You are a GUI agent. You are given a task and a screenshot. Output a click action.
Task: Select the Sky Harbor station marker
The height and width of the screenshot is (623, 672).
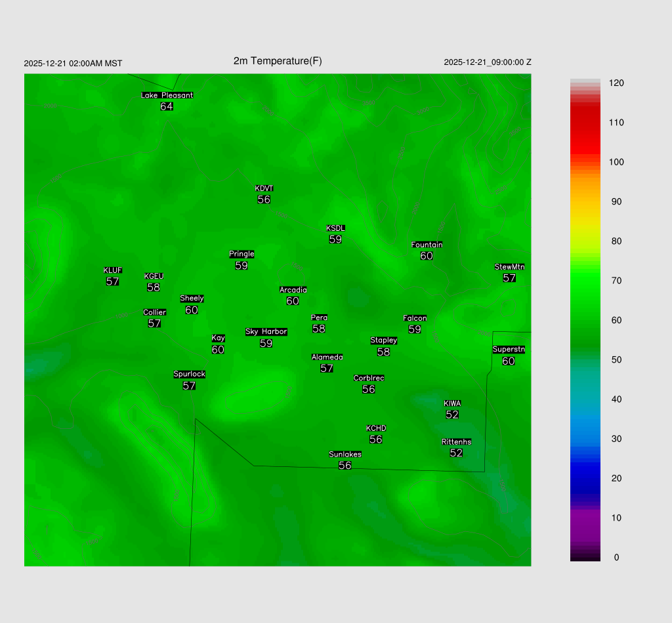click(x=266, y=332)
